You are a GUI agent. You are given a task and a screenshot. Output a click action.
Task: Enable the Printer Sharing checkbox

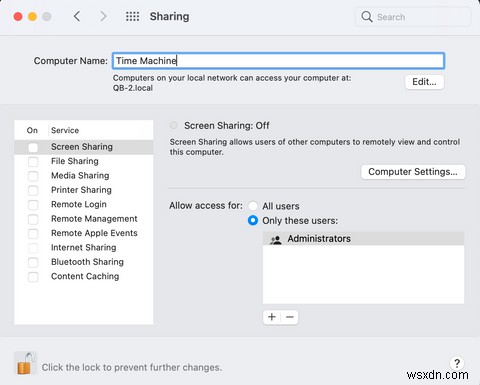tap(33, 190)
